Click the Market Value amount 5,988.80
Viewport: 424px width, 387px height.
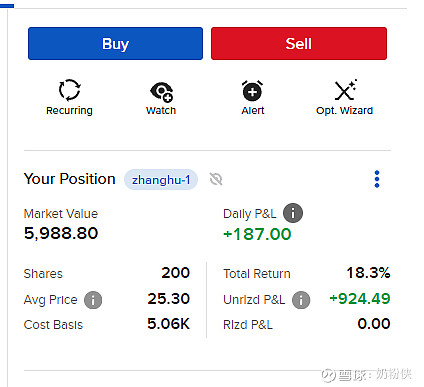click(x=61, y=233)
